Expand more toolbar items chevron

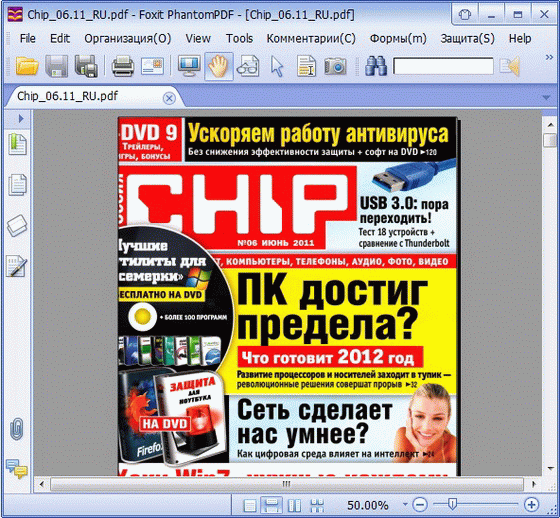pos(549,58)
